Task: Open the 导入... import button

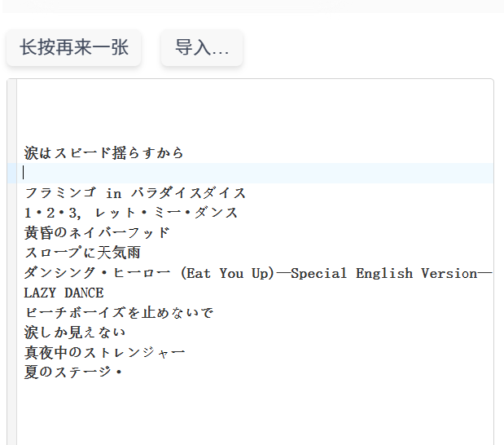Action: pyautogui.click(x=202, y=48)
